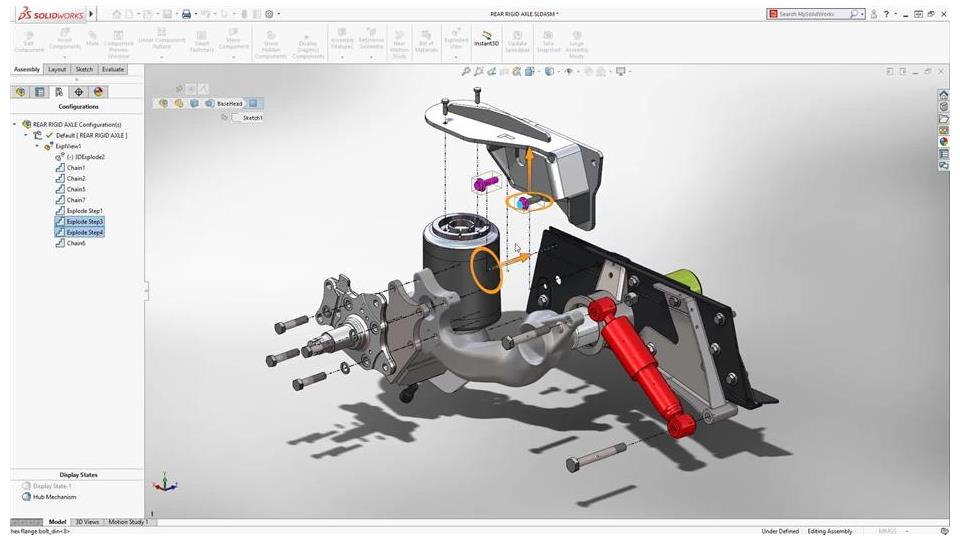Select Hub Mechanism display state
This screenshot has height=540, width=960.
click(x=55, y=497)
